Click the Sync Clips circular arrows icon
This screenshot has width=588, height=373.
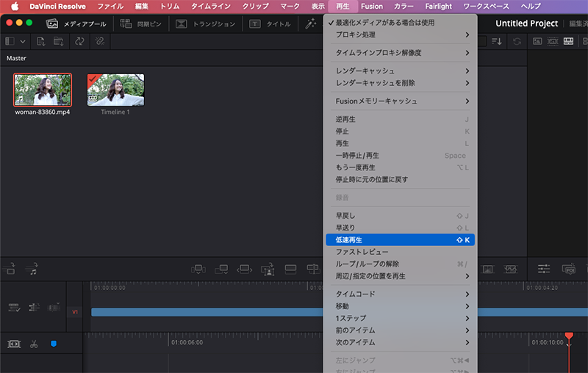pos(79,41)
